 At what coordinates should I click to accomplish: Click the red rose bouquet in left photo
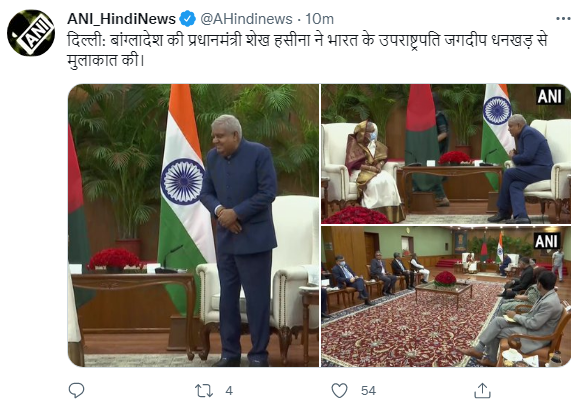(115, 259)
